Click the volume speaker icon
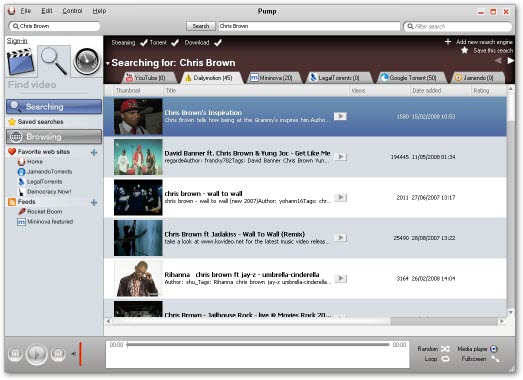Viewport: 523px width, 380px height. (73, 354)
